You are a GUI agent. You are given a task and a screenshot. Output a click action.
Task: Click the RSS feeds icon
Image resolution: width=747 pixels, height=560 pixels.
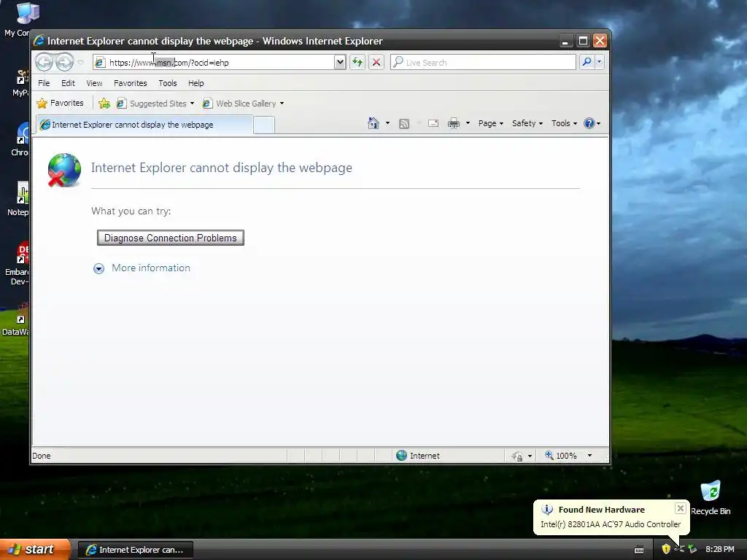[x=404, y=124]
